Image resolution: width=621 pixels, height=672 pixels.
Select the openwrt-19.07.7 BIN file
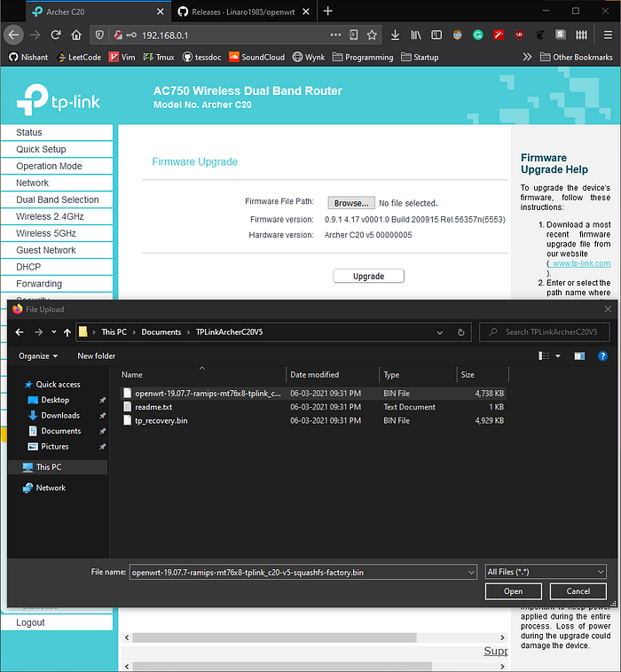point(313,394)
